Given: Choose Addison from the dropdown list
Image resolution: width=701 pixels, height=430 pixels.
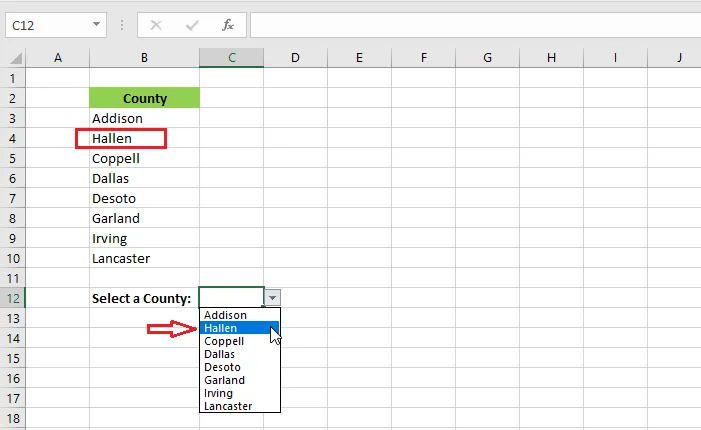Looking at the screenshot, I should [x=240, y=315].
